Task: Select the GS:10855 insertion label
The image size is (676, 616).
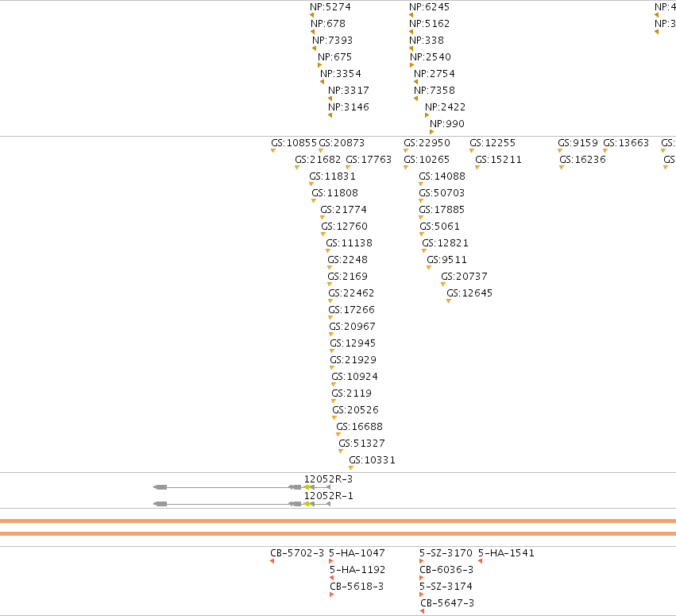Action: [x=294, y=143]
